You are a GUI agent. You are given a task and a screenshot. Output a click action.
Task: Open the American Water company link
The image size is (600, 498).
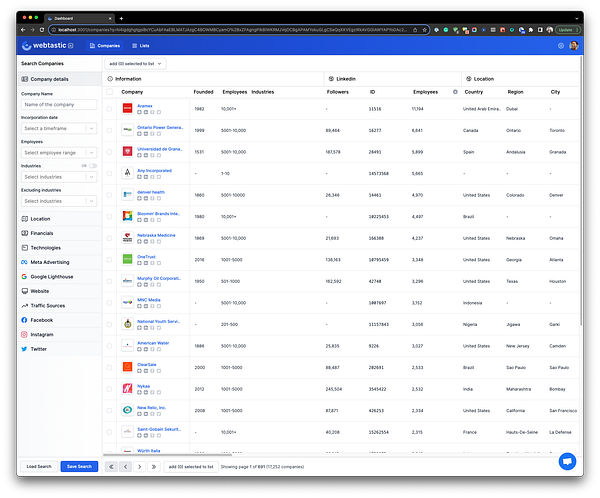click(153, 343)
